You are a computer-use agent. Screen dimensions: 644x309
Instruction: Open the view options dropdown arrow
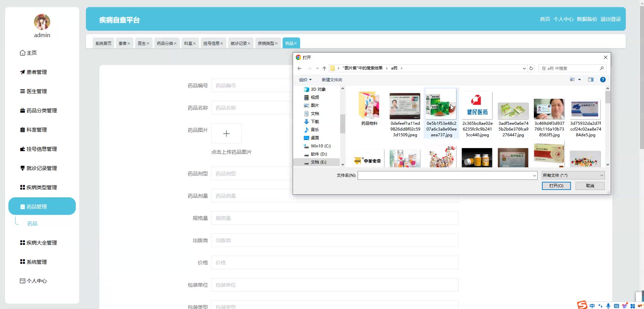point(580,80)
